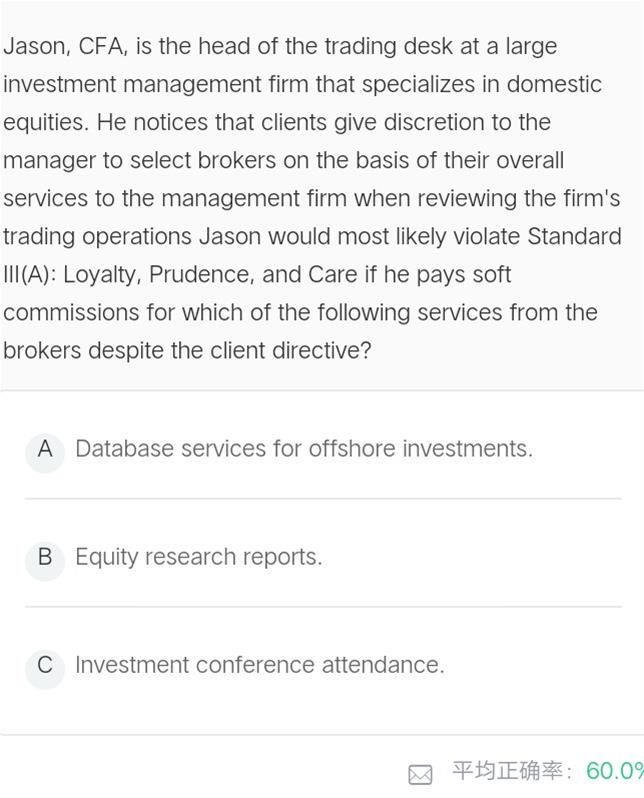Click the 60.0% accuracy value
Viewport: 644px width, 798px height.
(x=614, y=771)
